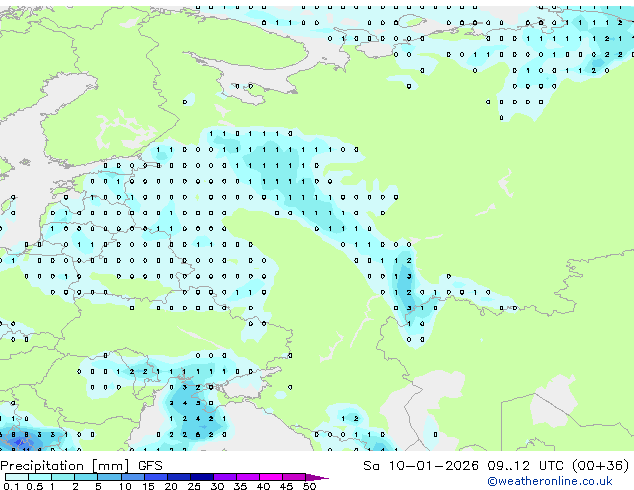Click the '0.5' legend scale label
This screenshot has width=634, height=490.
pyautogui.click(x=35, y=486)
